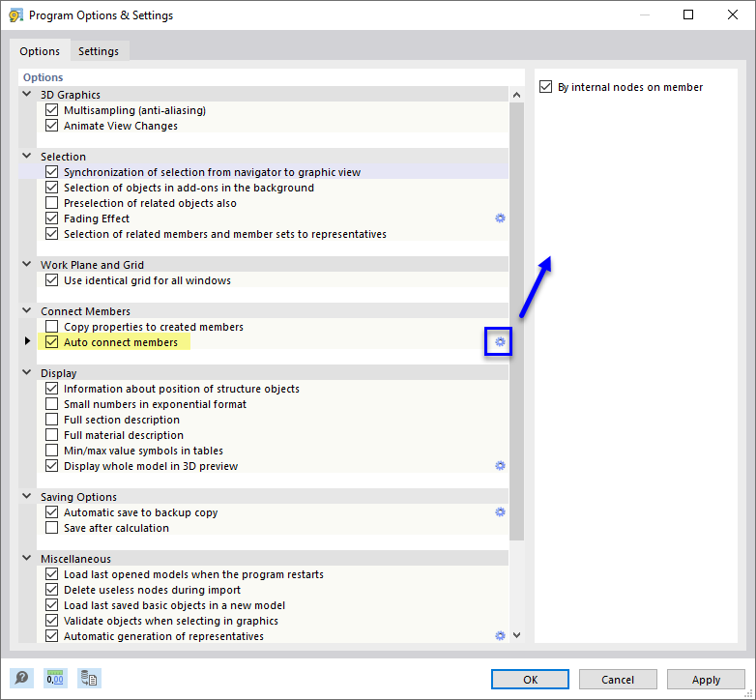Toggle Use identical grid for all windows
The height and width of the screenshot is (700, 756).
51,280
